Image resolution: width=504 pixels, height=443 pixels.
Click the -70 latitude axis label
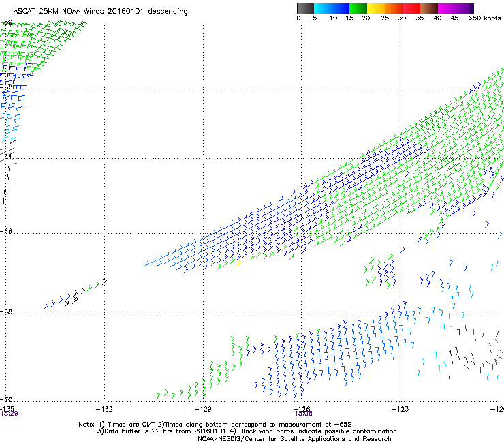(x=6, y=399)
